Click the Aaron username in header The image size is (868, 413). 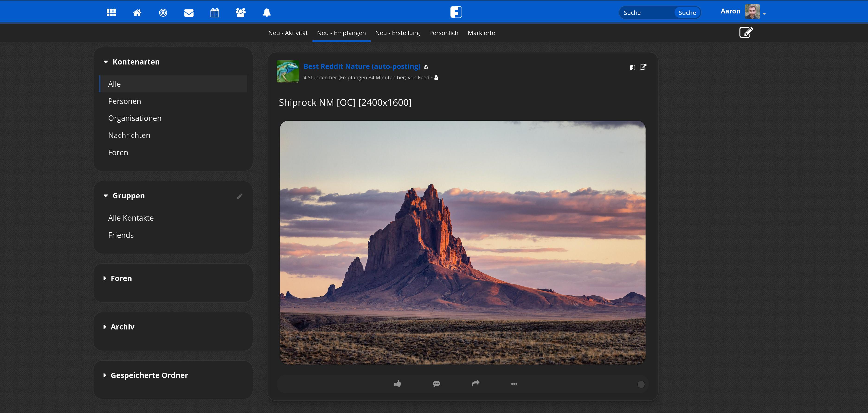[x=730, y=11]
